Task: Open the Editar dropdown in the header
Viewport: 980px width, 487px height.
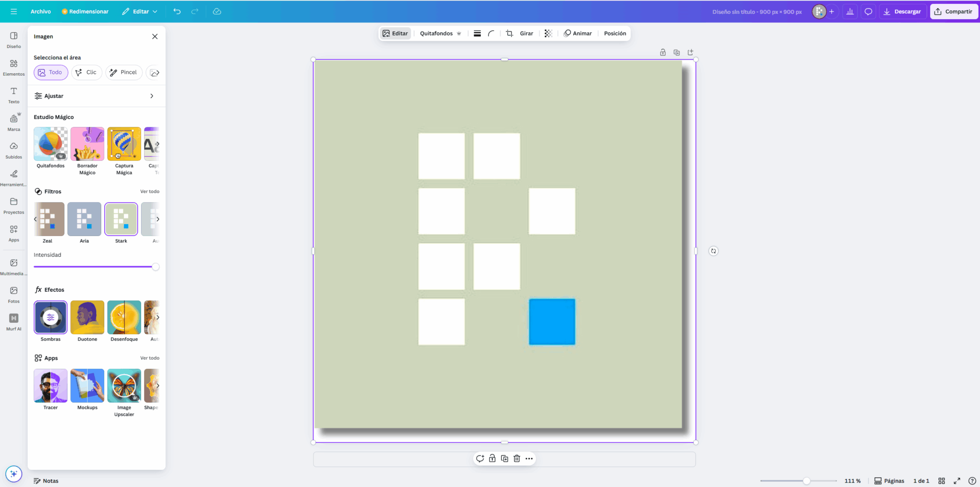Action: [140, 11]
